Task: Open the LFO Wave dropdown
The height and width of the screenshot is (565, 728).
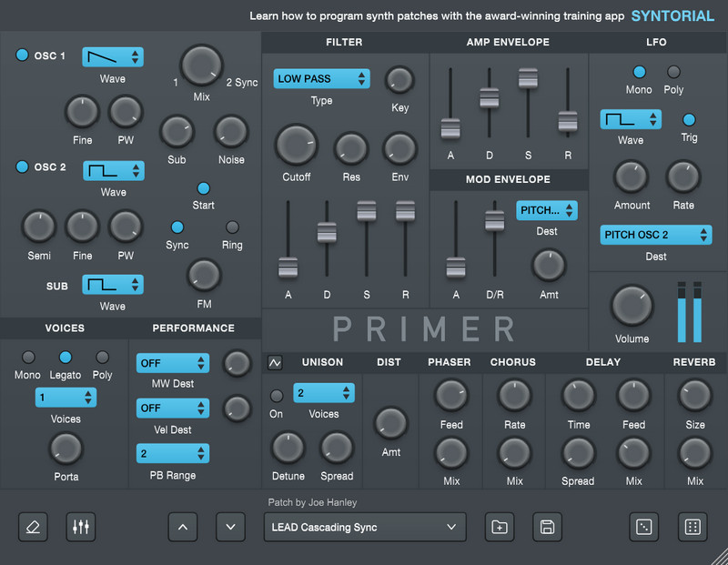Action: click(631, 120)
